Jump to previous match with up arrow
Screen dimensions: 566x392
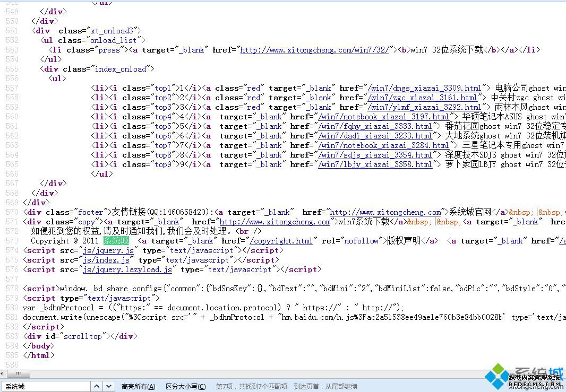tap(97, 386)
